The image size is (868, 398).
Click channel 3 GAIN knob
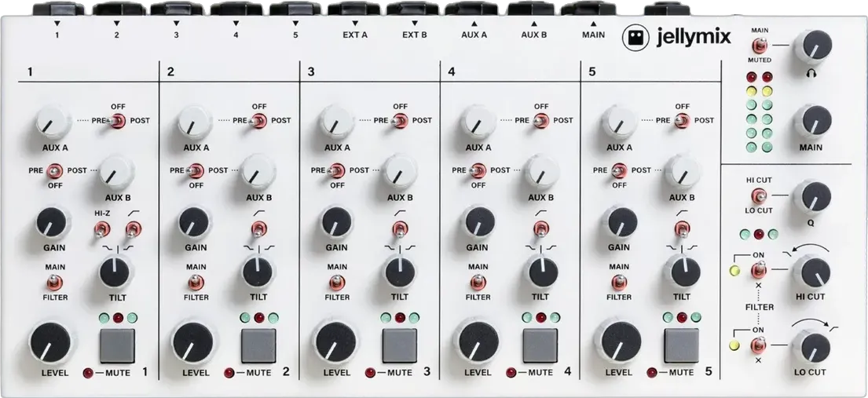335,223
